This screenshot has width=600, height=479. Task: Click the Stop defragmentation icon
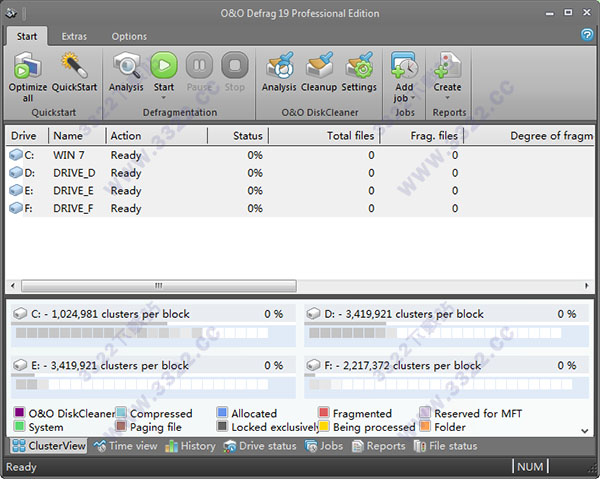235,65
